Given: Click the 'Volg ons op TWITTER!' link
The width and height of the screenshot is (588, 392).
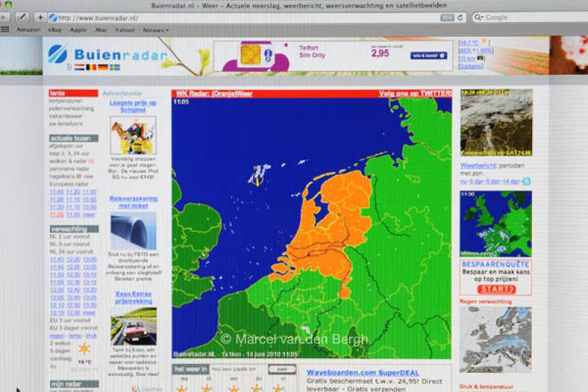Looking at the screenshot, I should click(415, 93).
